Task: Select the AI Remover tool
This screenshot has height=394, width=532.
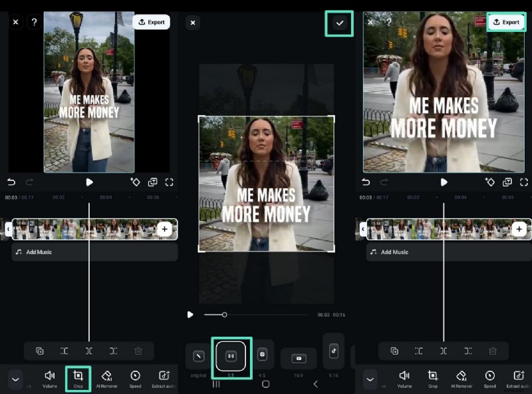Action: (107, 378)
